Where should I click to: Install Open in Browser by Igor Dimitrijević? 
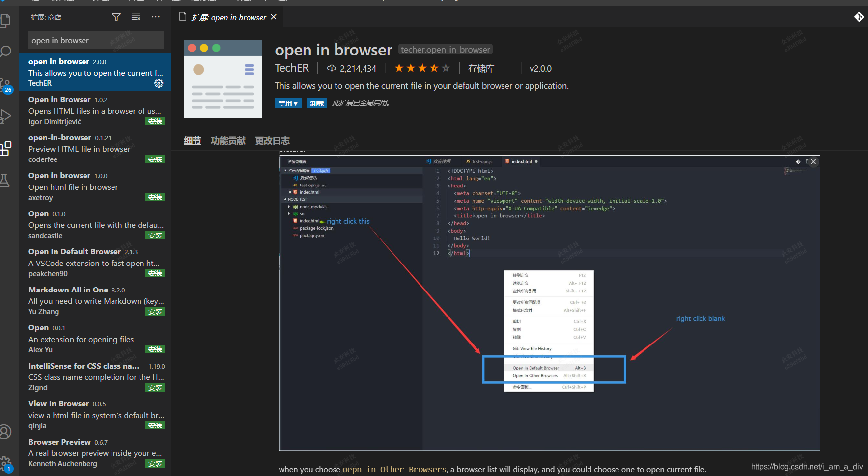tap(155, 121)
